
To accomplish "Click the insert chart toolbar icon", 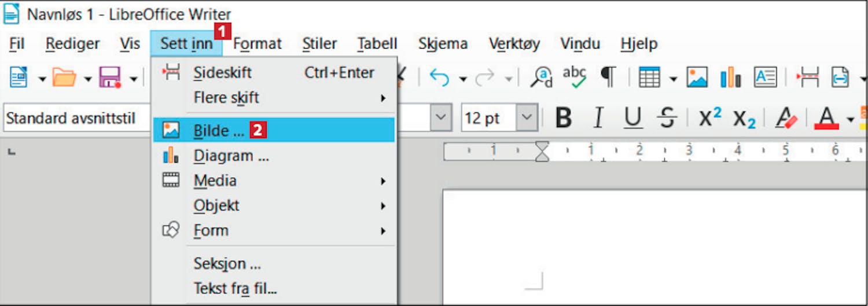I will coord(731,76).
